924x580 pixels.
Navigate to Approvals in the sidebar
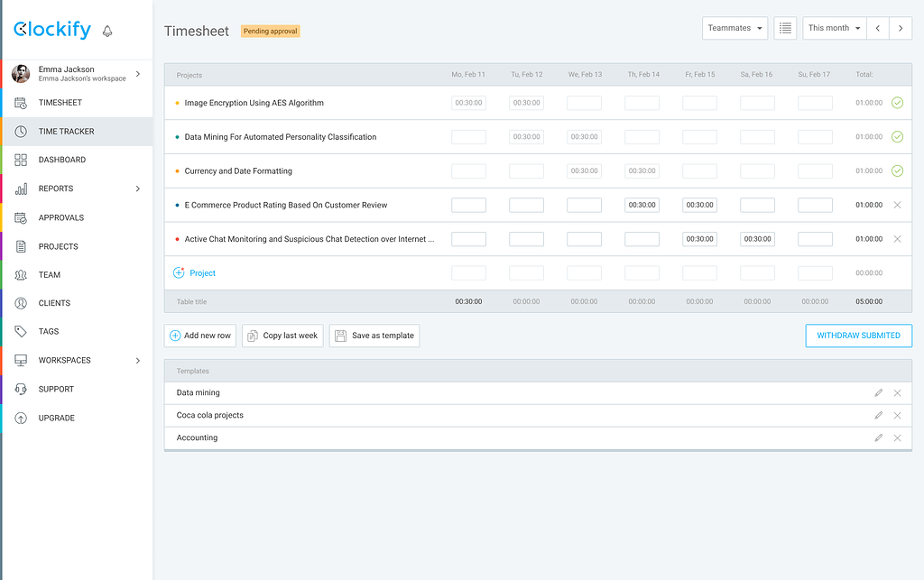pyautogui.click(x=61, y=217)
